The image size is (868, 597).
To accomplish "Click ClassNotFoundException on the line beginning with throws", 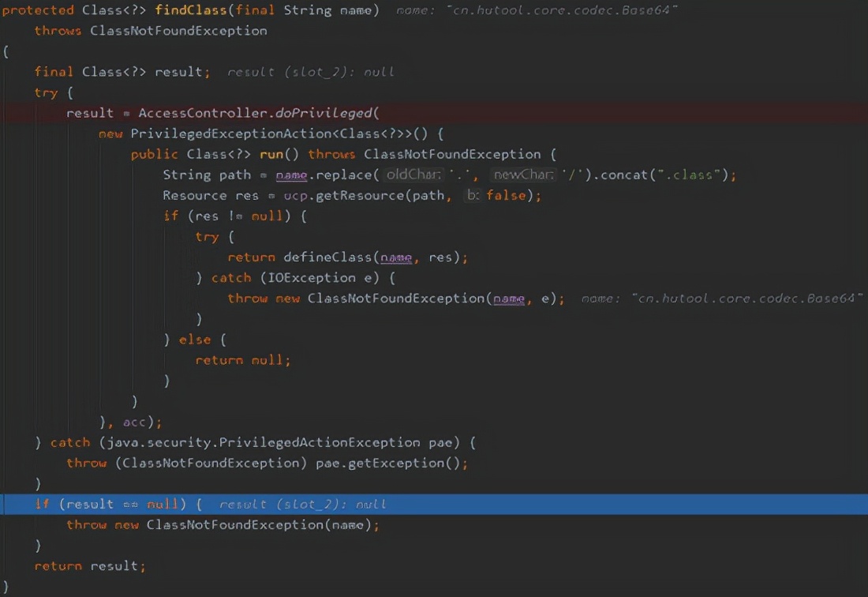I will tap(178, 31).
